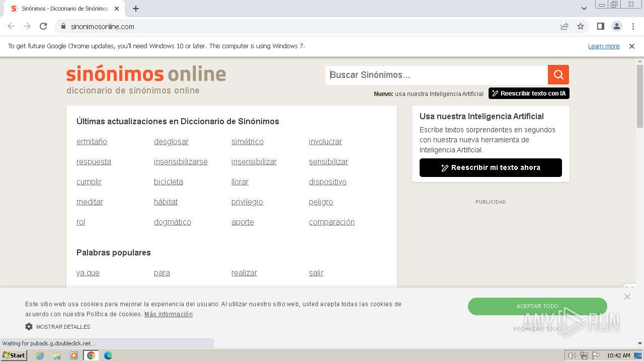The height and width of the screenshot is (362, 644).
Task: Open Microsoft Edge from the taskbar
Action: point(108,355)
